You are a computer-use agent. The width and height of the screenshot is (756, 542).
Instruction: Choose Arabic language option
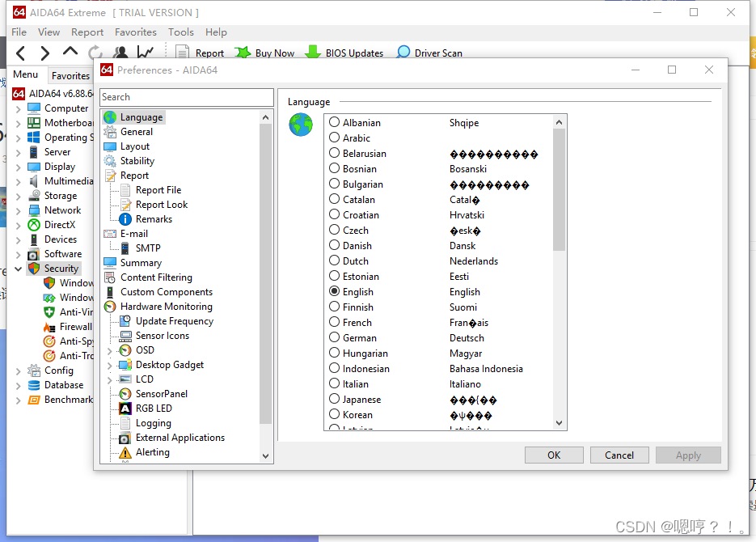[334, 138]
